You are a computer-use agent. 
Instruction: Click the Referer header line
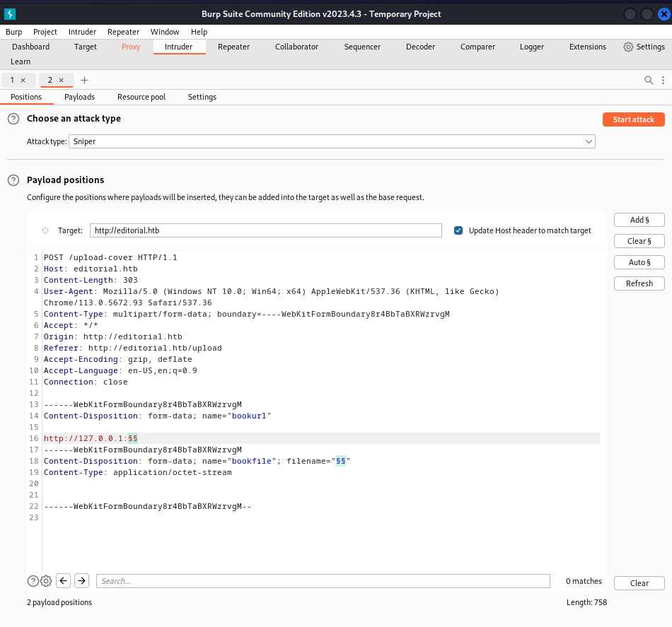tap(133, 348)
